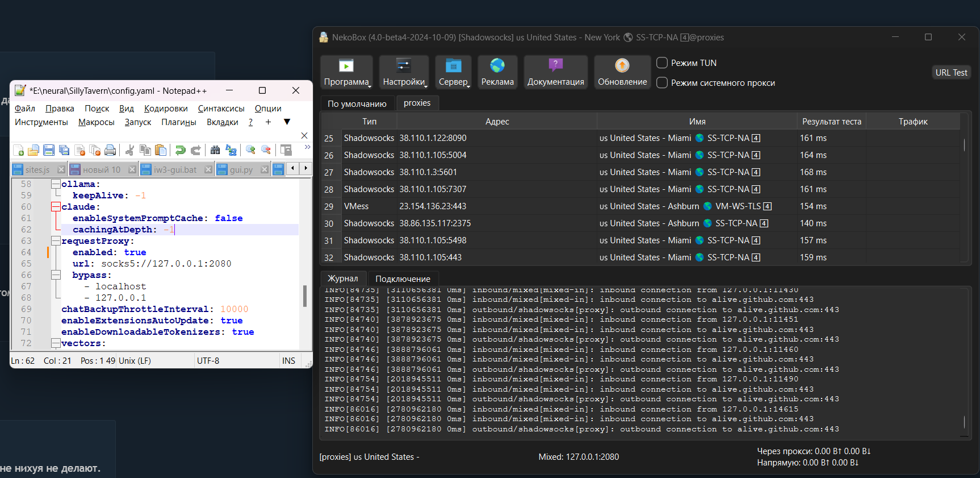Close the iw3-gui.bat tab

pyautogui.click(x=208, y=169)
